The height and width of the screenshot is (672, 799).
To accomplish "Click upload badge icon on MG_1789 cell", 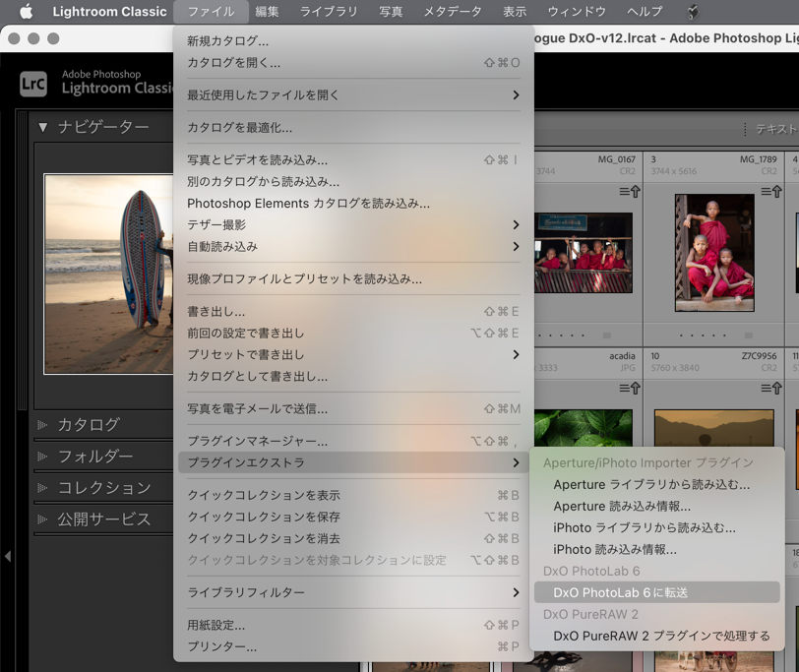I will pos(771,192).
